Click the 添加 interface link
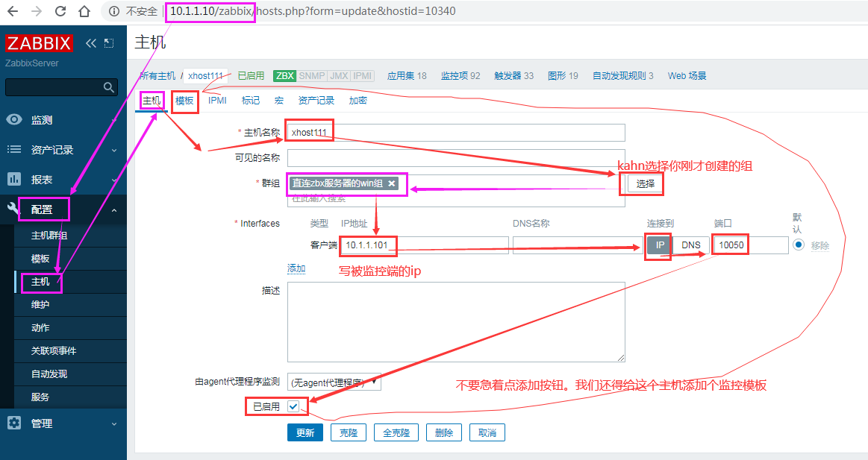Screen dimensions: 868x460 click(296, 268)
